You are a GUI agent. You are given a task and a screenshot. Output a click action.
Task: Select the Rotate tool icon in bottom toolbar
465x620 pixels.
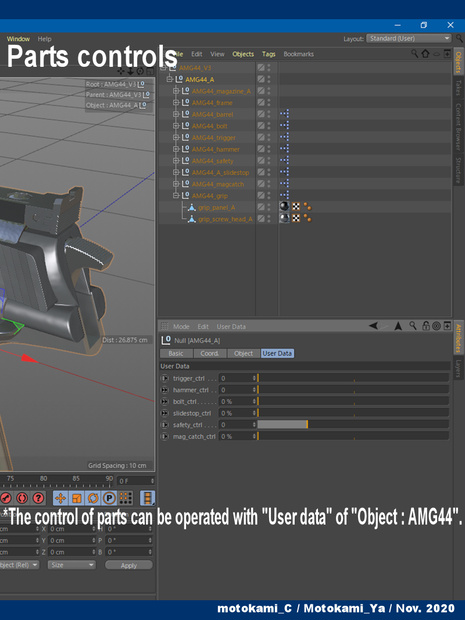coord(93,498)
